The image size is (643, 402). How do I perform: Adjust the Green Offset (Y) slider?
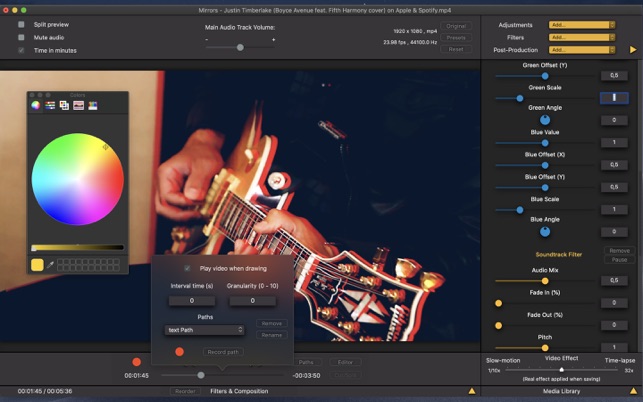545,76
